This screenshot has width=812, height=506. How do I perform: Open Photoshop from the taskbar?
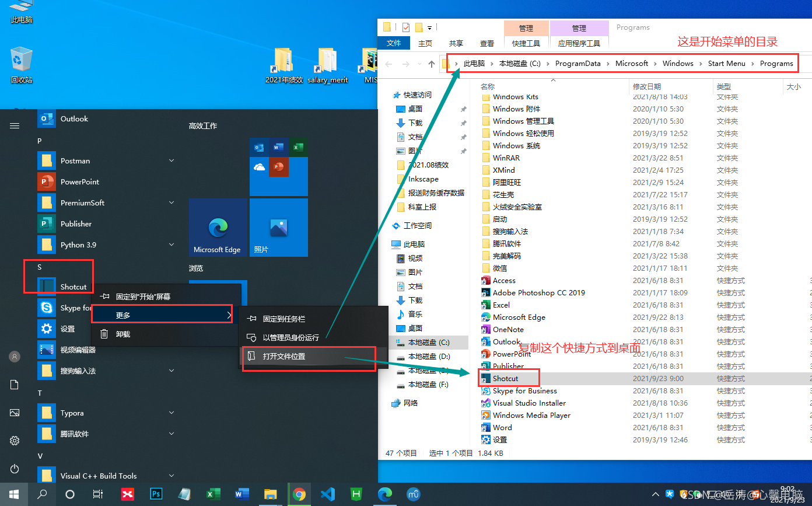[x=156, y=494]
